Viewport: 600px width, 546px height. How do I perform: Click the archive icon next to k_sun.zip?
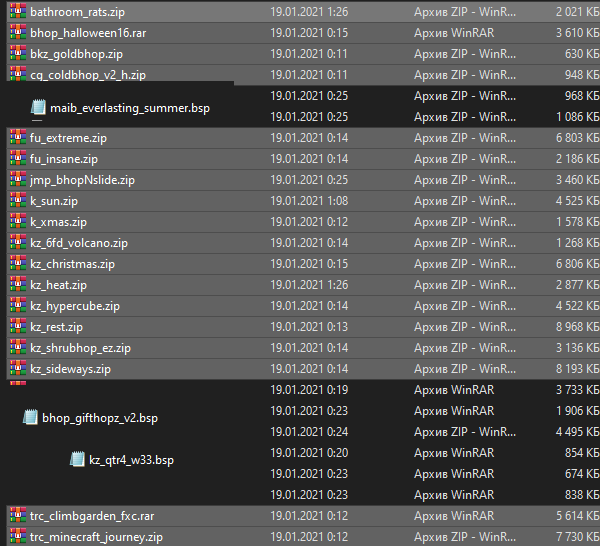18,200
